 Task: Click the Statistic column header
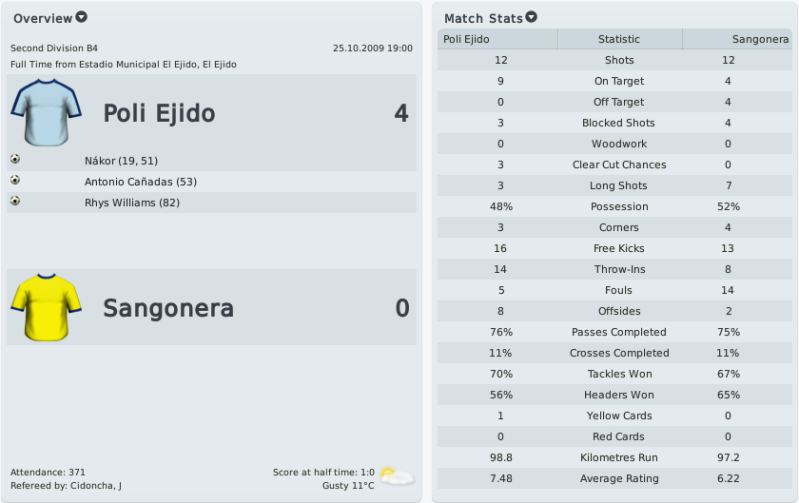click(620, 39)
